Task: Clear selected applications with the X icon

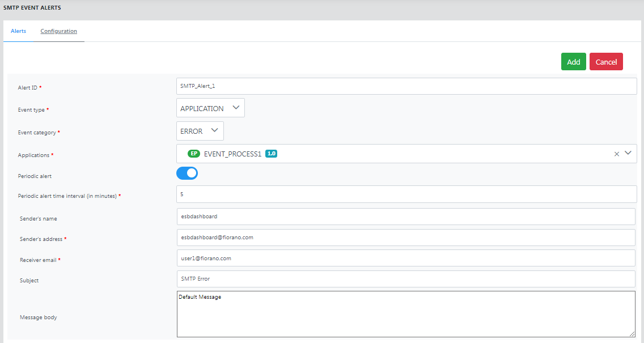Action: [x=616, y=154]
